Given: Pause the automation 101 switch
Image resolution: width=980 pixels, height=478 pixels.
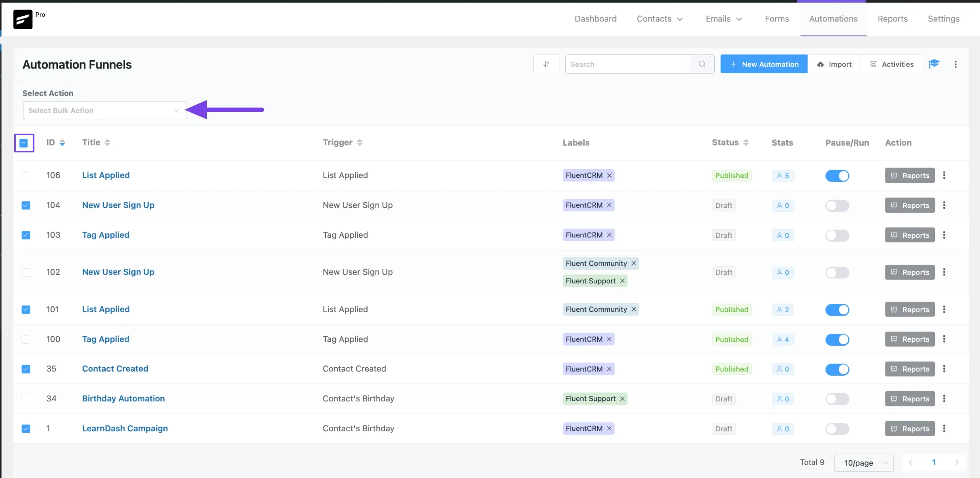Looking at the screenshot, I should pos(837,310).
